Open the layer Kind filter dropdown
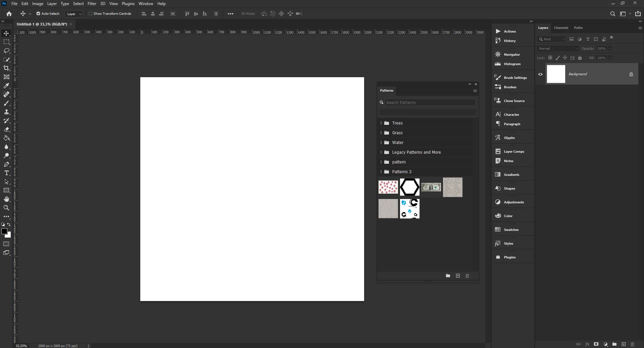The width and height of the screenshot is (644, 348). coord(551,39)
